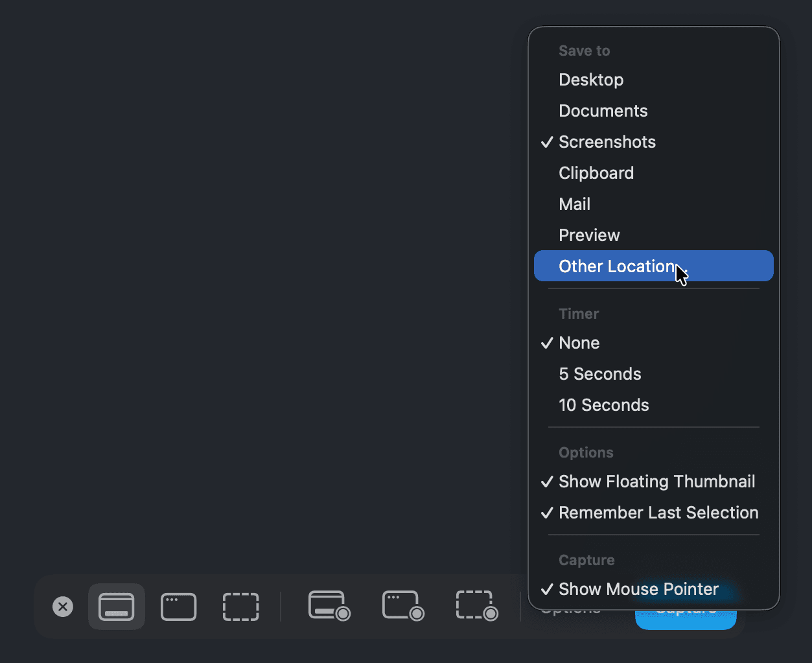Open the Options menu
The height and width of the screenshot is (663, 812).
pos(569,608)
